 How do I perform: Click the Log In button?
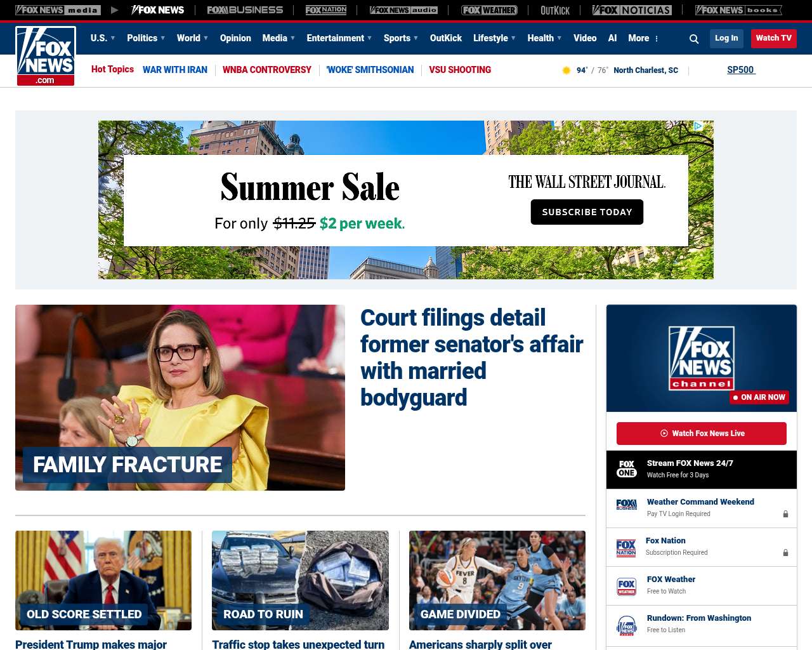tap(726, 38)
